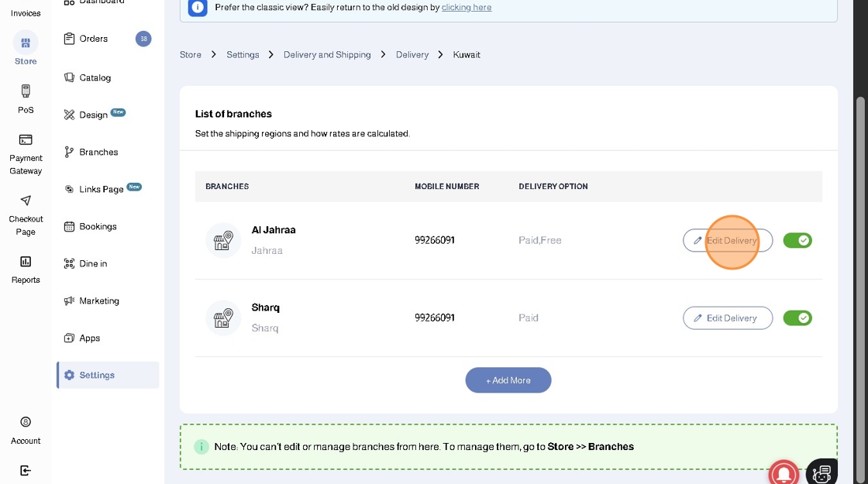The height and width of the screenshot is (484, 868).
Task: Open Catalog in the store menu
Action: tap(95, 77)
